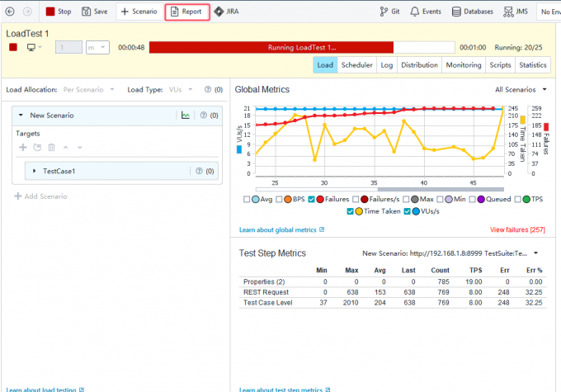The image size is (561, 392).
Task: Open the Events bell notifications
Action: pyautogui.click(x=425, y=12)
